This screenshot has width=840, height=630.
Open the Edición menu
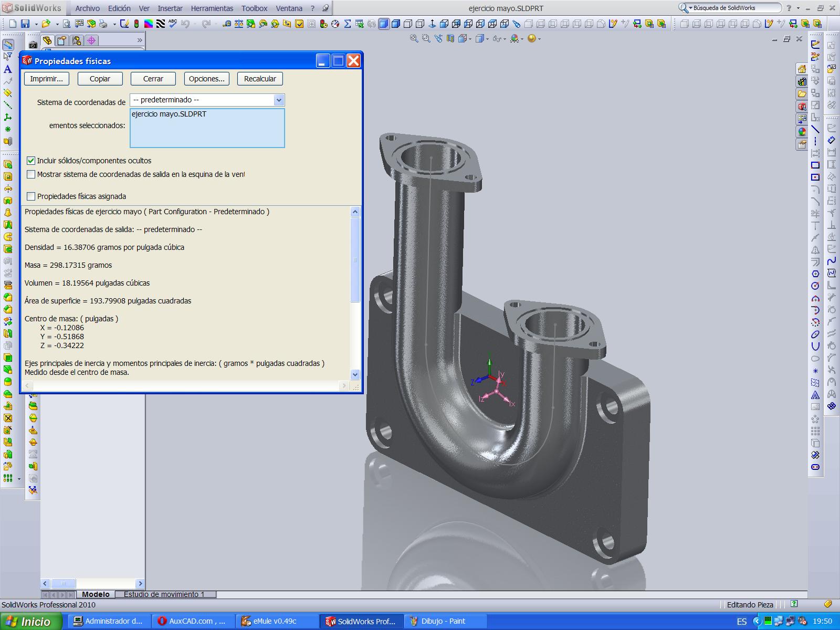coord(119,8)
